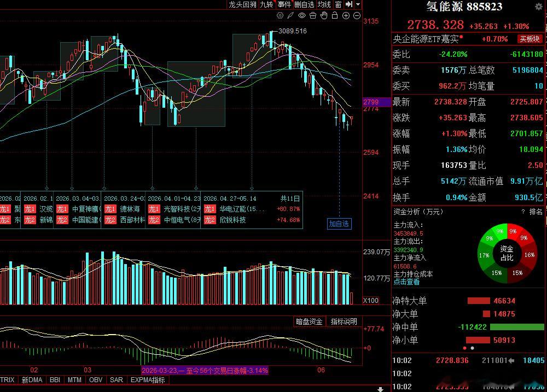Select the OBV indicator tab
The image size is (547, 392).
(96, 380)
